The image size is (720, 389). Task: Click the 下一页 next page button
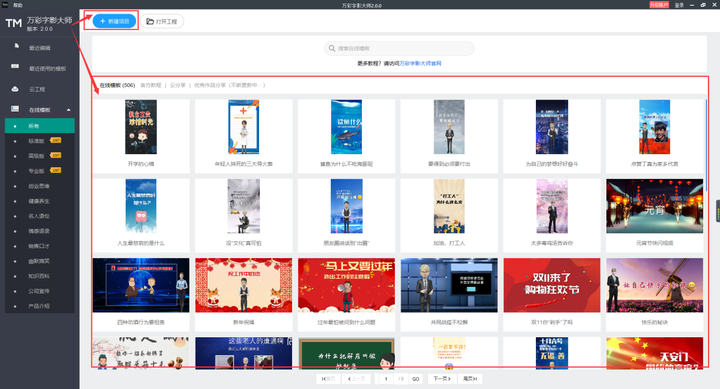[x=442, y=379]
